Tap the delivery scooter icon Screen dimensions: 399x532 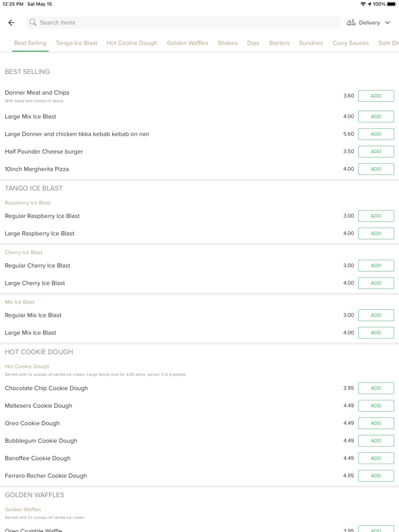351,23
